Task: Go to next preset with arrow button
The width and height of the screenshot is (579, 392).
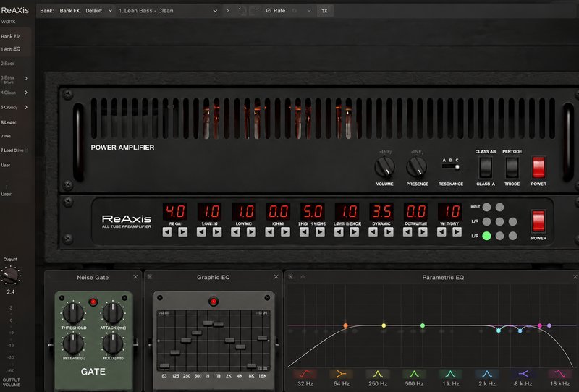Action: click(227, 11)
